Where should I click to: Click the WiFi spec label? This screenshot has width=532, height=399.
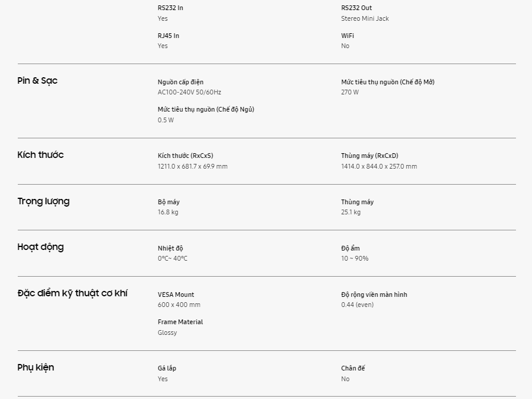[348, 36]
